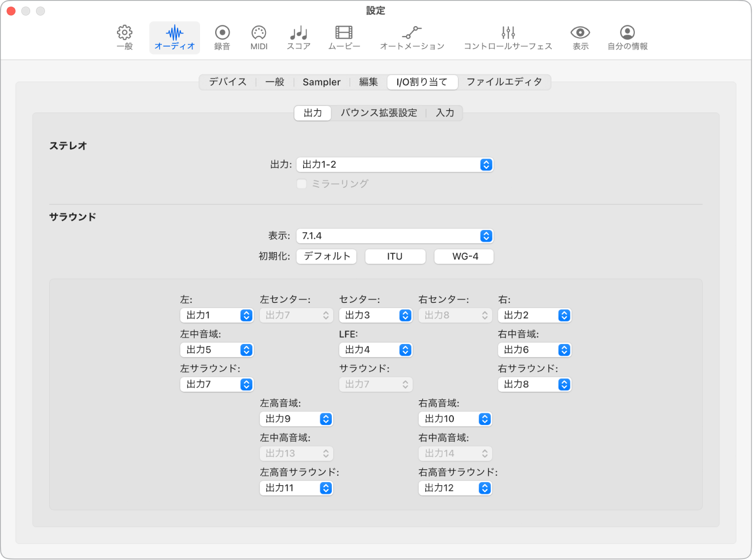Screen dimensions: 753x560
Task: Open the 右高音サラウンド 出力12 dropdown
Action: coord(455,488)
